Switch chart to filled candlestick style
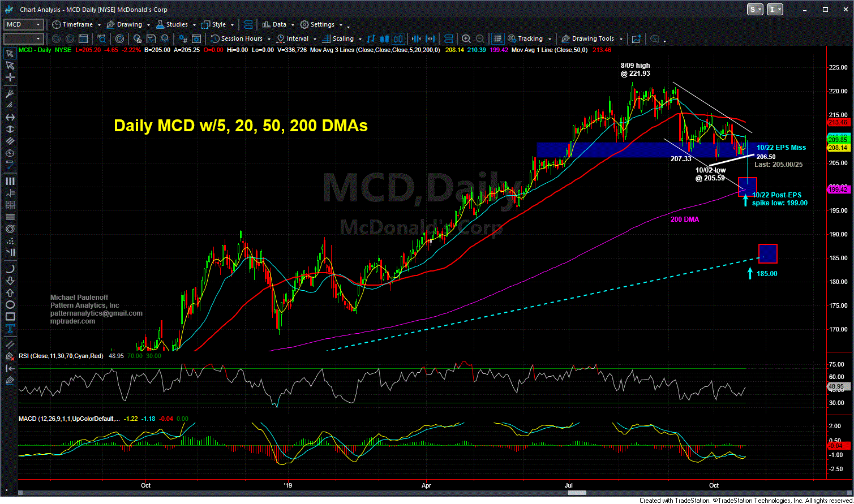 [x=385, y=38]
